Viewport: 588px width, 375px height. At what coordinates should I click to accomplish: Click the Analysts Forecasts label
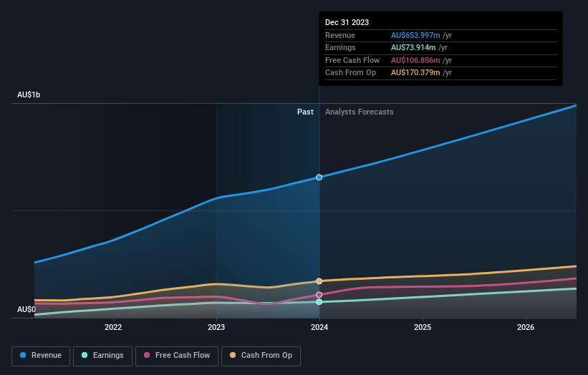click(x=360, y=112)
